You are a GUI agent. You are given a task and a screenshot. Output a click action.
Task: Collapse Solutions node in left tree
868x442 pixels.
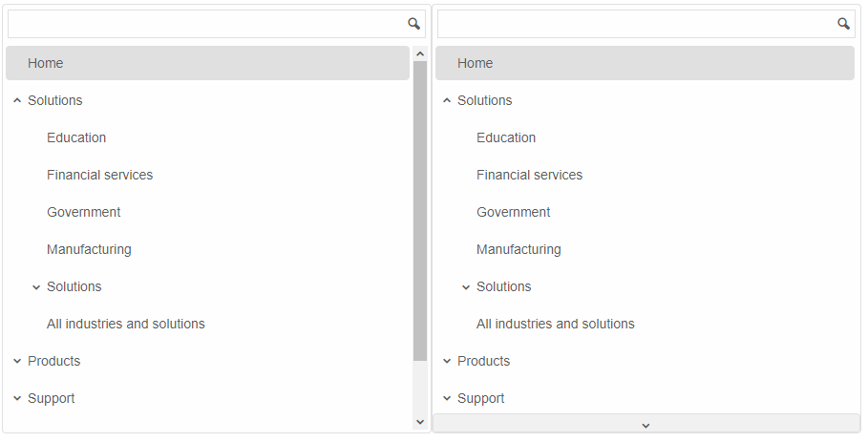point(17,100)
